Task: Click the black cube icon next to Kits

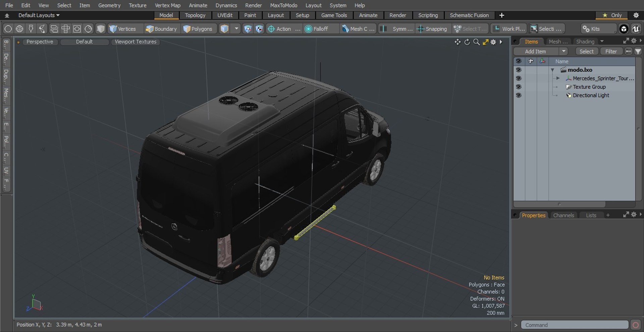Action: [624, 29]
